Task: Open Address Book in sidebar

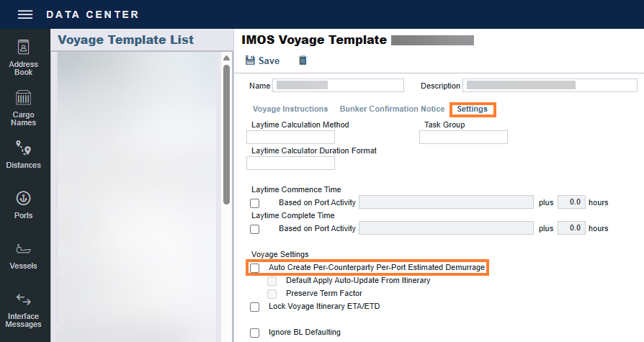Action: pyautogui.click(x=23, y=58)
